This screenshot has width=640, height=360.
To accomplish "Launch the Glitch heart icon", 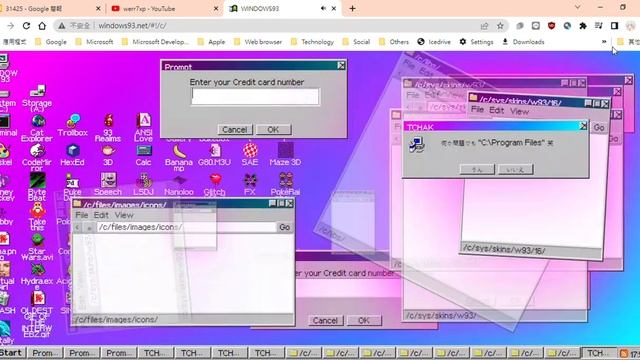I will [214, 184].
